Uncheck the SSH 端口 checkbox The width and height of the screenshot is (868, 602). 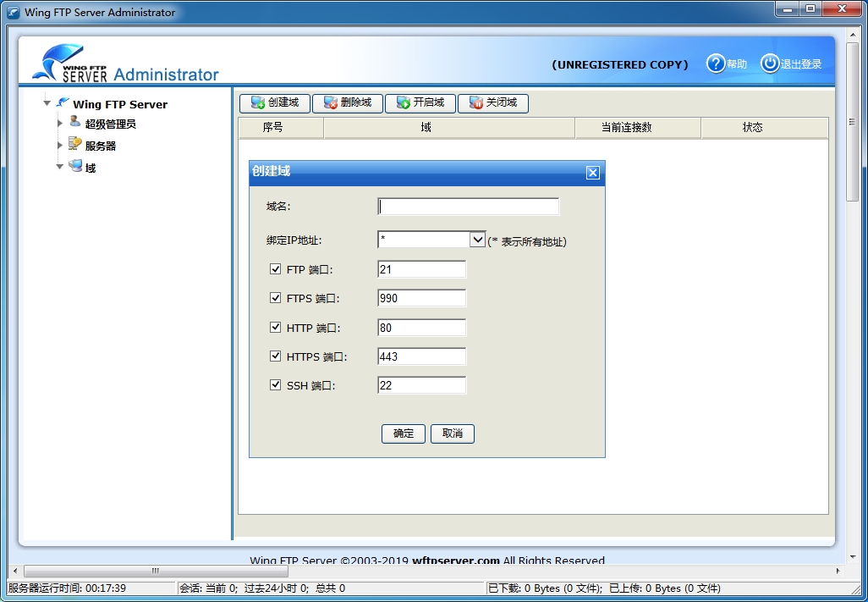(x=275, y=385)
